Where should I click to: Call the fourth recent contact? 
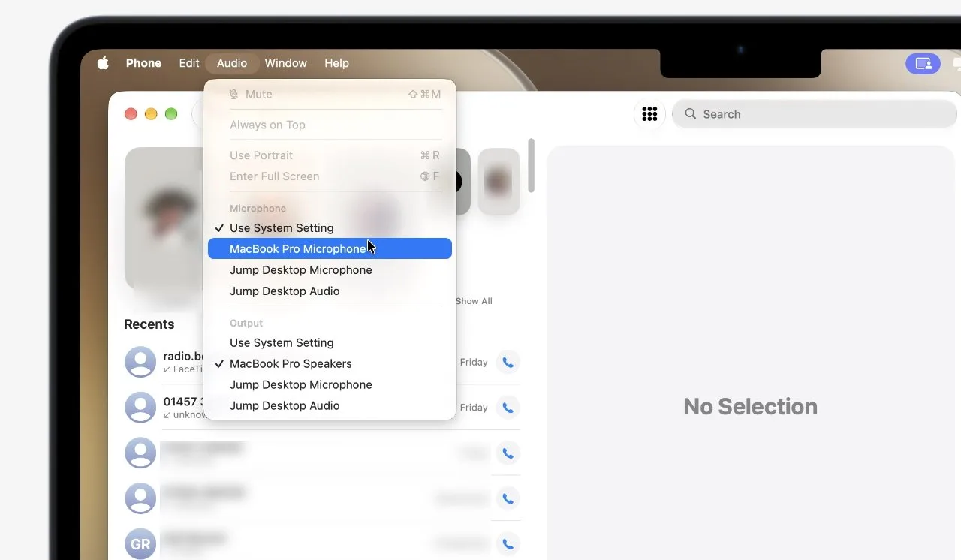tap(508, 498)
